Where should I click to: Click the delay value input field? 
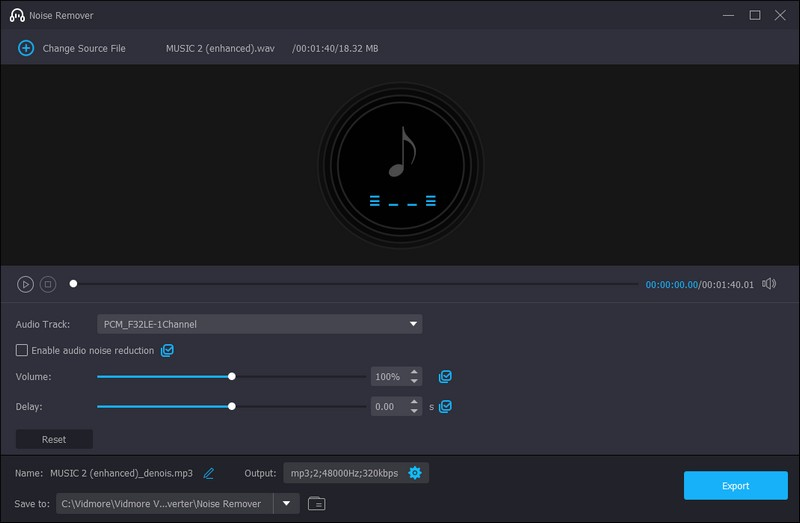(x=388, y=407)
